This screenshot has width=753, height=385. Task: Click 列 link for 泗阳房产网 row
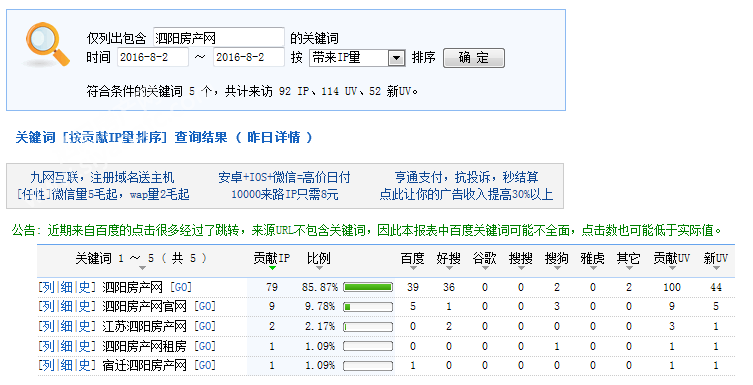coord(48,287)
